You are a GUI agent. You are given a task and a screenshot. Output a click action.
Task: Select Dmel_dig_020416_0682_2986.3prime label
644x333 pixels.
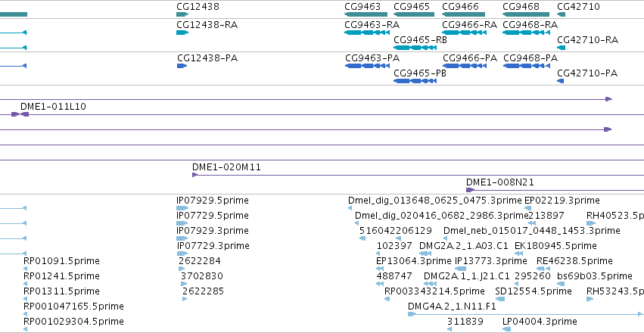click(x=441, y=216)
